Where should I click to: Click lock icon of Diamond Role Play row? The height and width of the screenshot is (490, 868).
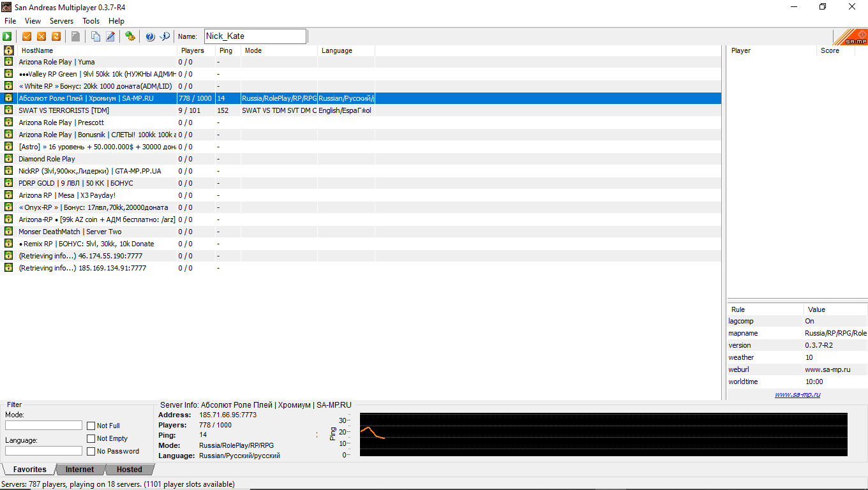coord(8,159)
